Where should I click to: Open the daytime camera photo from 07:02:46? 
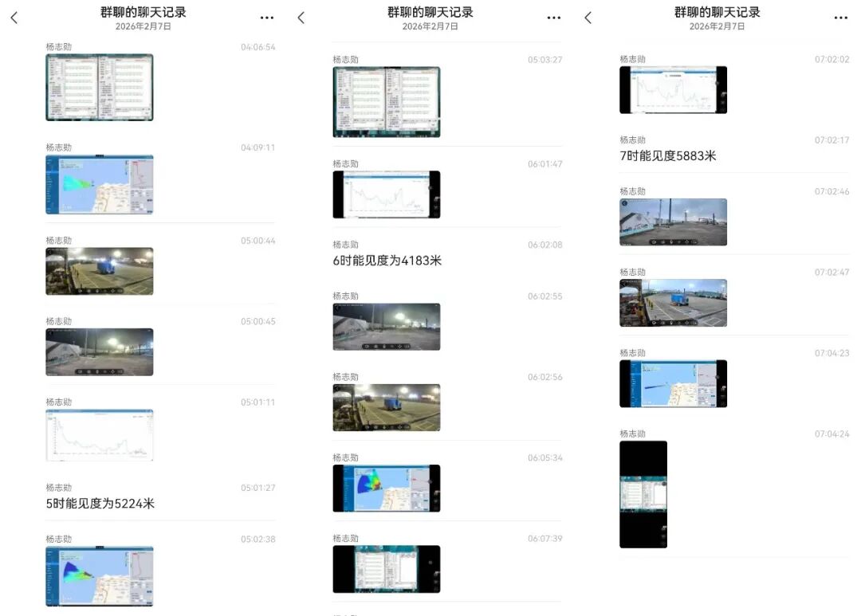pos(673,222)
